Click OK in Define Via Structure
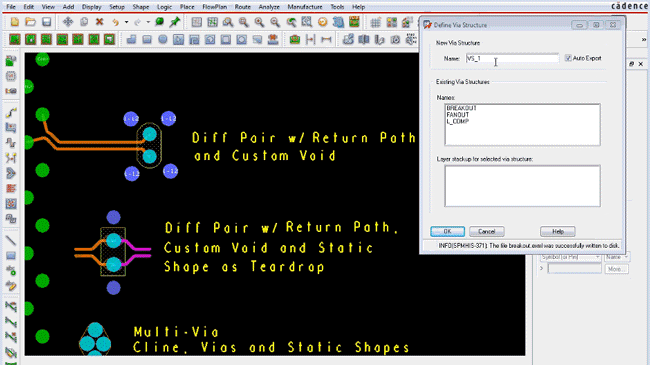Viewport: 650px width, 365px height. coord(447,231)
